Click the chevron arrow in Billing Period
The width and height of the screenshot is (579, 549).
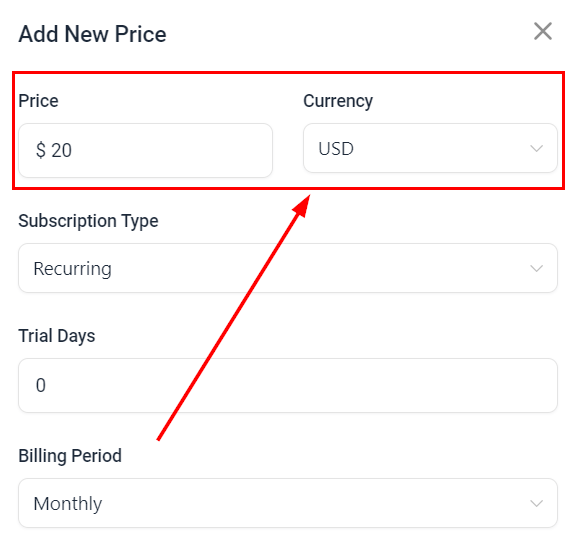point(536,503)
